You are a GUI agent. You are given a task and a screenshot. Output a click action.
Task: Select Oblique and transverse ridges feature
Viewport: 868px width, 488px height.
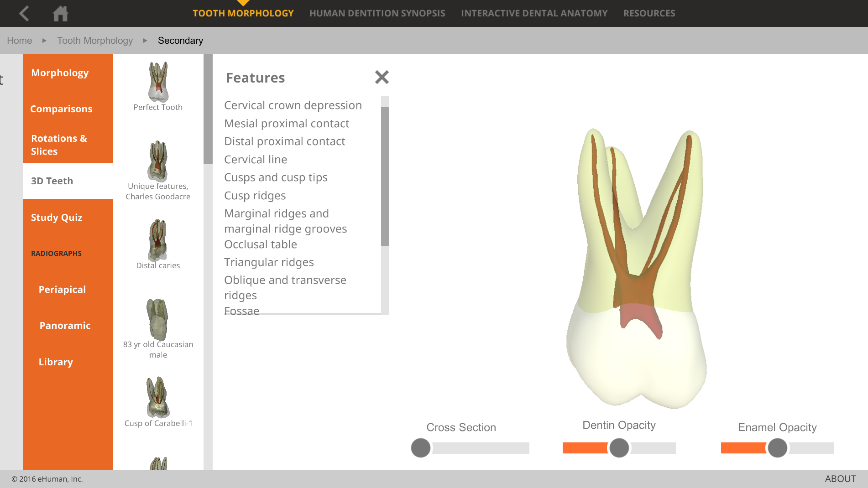point(285,288)
